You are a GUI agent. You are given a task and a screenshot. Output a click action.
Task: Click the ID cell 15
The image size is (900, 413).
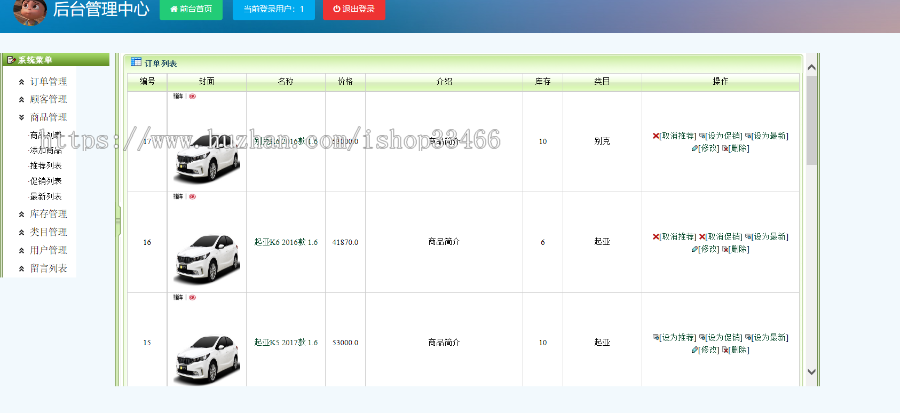pos(148,342)
